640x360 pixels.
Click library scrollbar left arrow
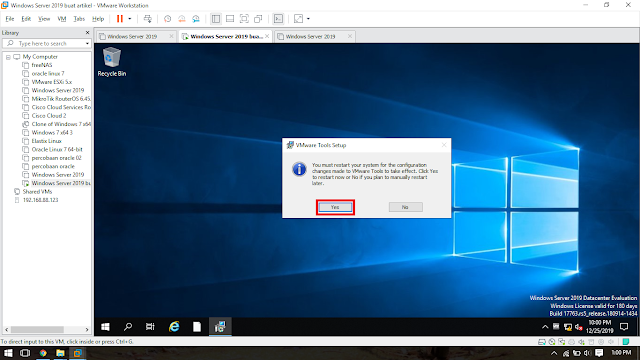click(7, 329)
